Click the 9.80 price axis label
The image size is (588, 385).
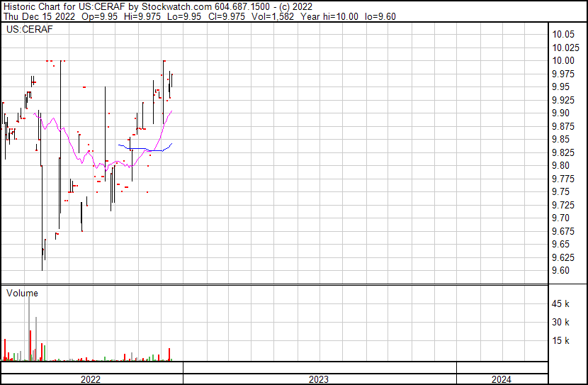click(x=562, y=166)
